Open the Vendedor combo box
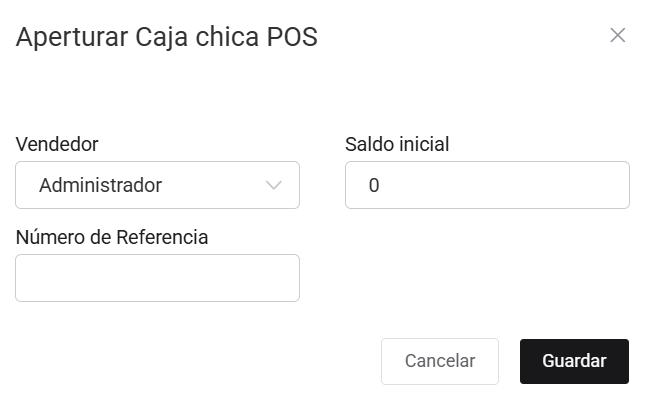 [x=157, y=186]
